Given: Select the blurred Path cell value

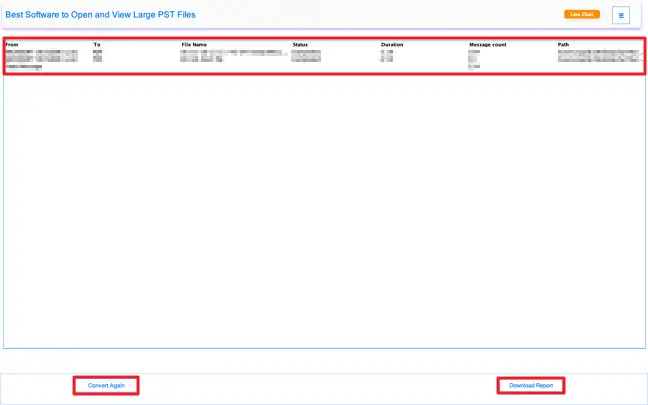Looking at the screenshot, I should [597, 56].
